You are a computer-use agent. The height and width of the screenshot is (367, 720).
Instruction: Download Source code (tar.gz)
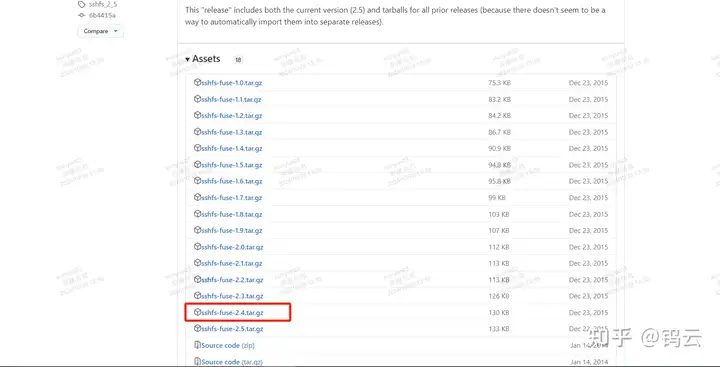232,362
